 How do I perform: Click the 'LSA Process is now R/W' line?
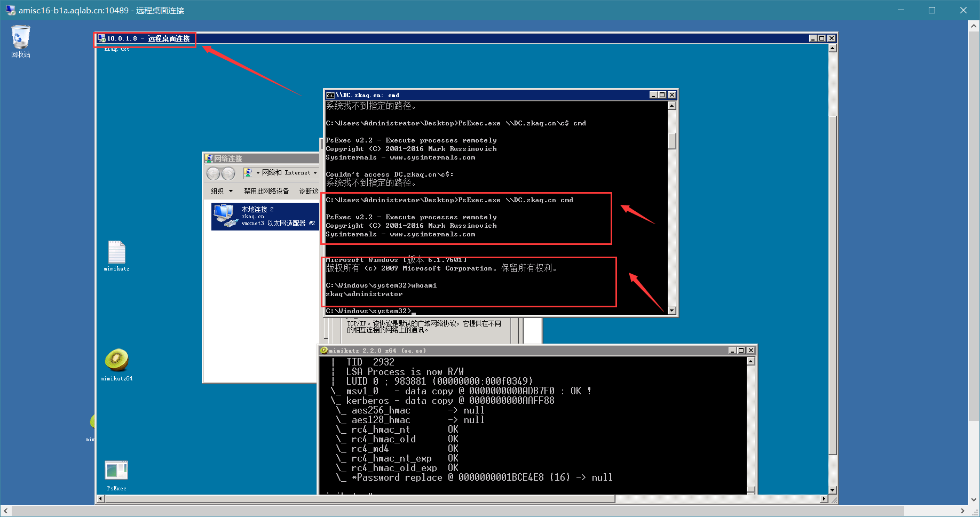(x=405, y=372)
